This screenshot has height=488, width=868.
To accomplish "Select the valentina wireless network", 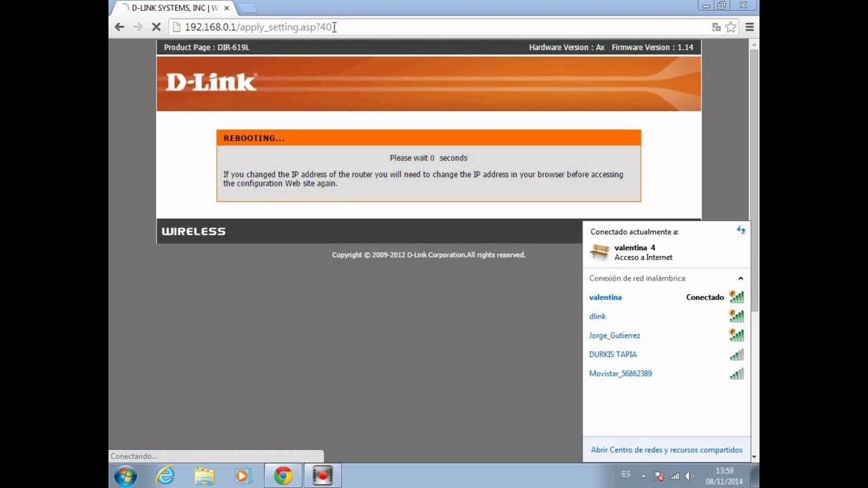I will [x=667, y=297].
